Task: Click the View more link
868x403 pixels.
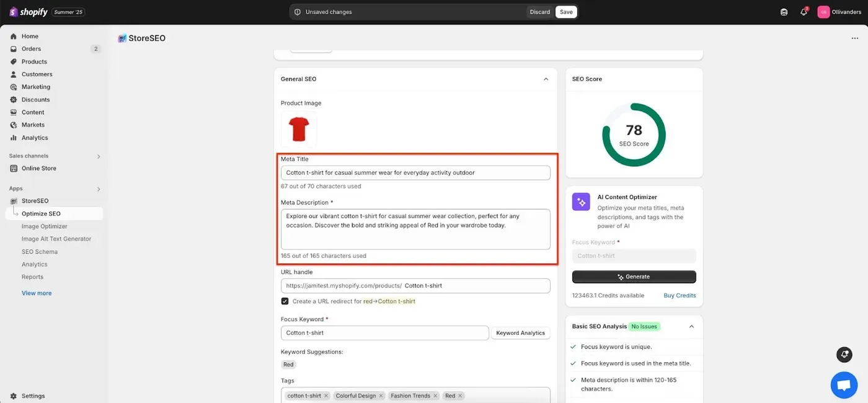Action: (x=37, y=293)
